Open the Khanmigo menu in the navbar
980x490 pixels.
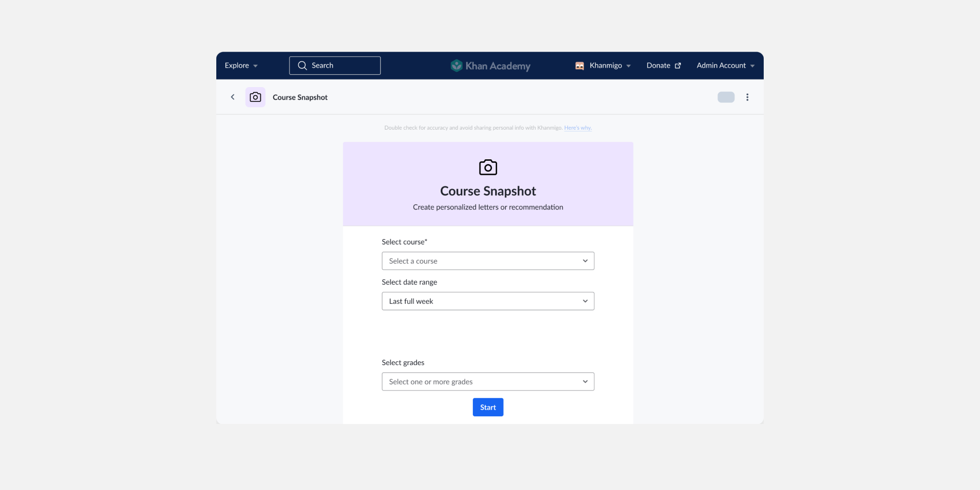pos(610,66)
